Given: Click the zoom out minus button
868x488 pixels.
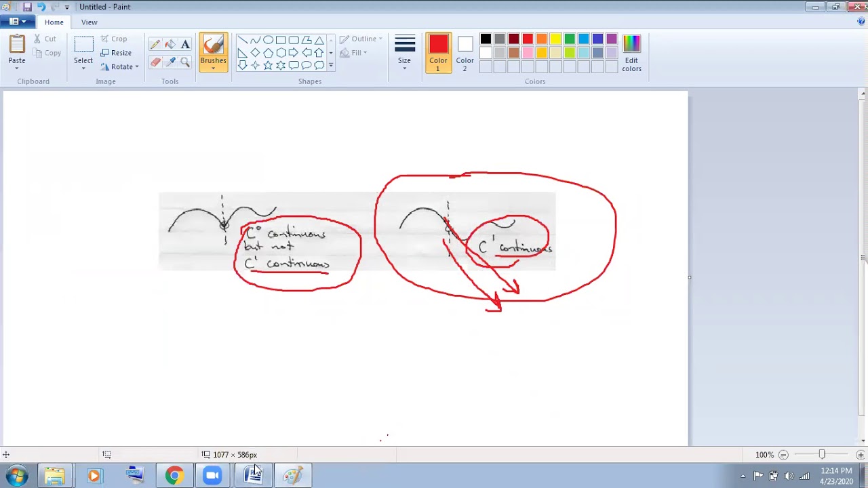Looking at the screenshot, I should (783, 455).
